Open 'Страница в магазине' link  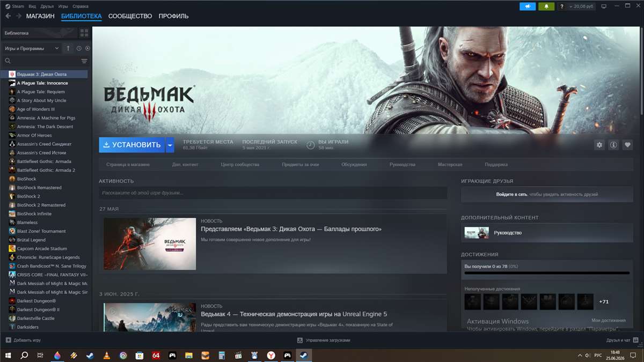click(128, 165)
